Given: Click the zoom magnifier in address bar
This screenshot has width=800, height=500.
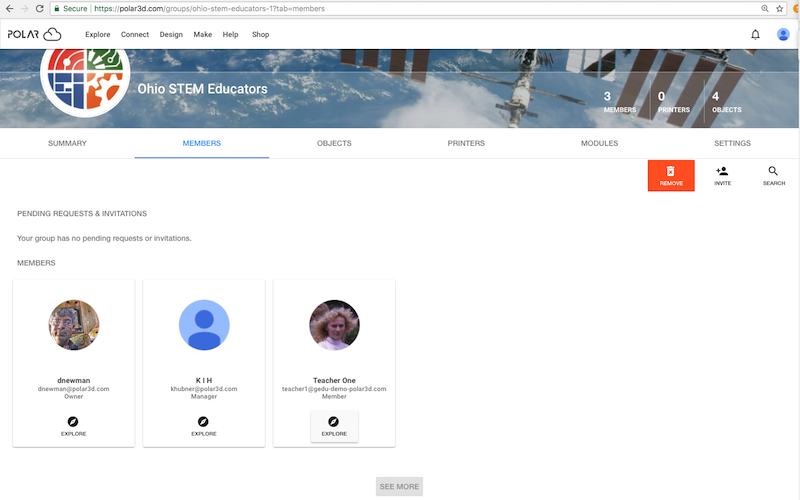Looking at the screenshot, I should [764, 9].
